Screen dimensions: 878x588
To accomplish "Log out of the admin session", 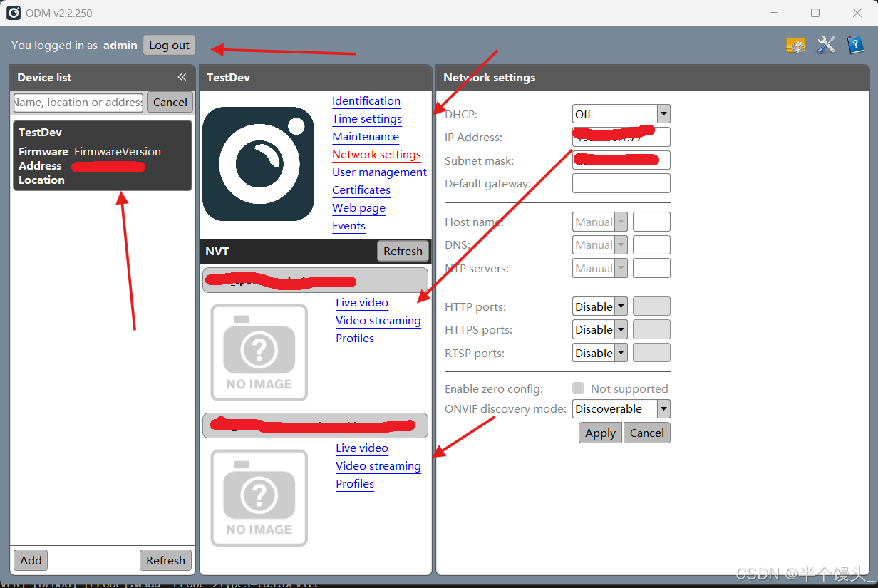I will [x=169, y=44].
